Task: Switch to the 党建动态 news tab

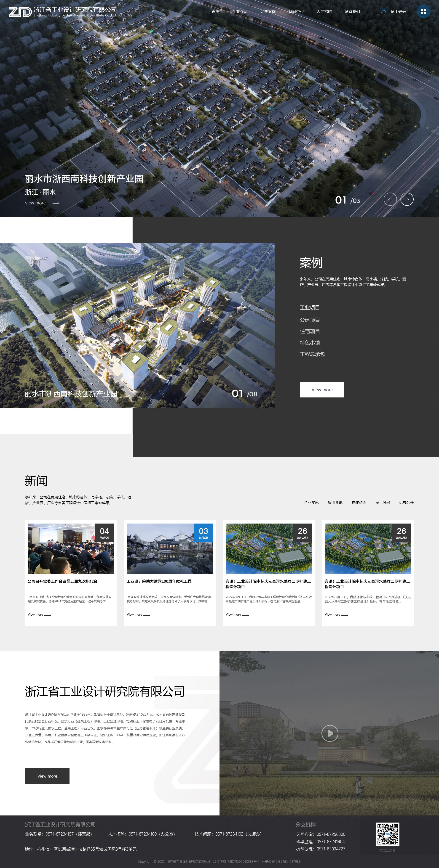Action: pyautogui.click(x=359, y=502)
